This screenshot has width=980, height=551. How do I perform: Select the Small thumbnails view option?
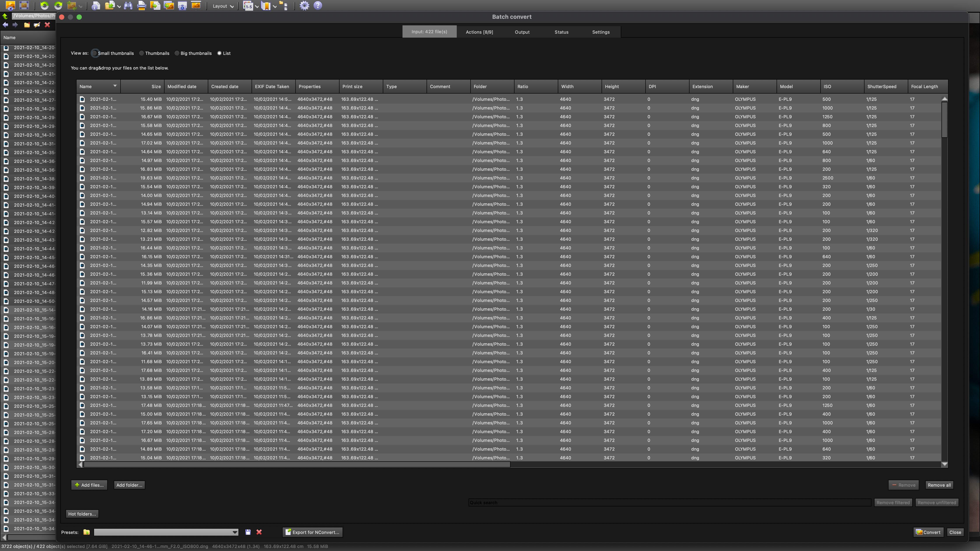94,53
